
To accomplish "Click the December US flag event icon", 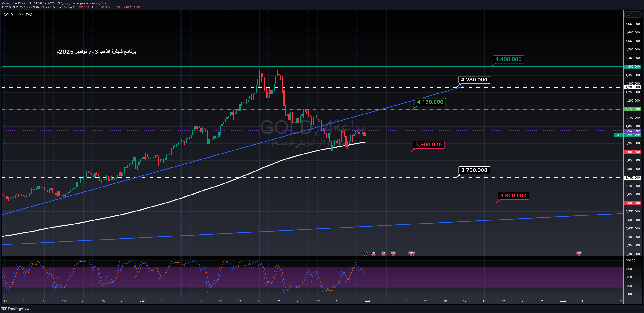I will (578, 253).
